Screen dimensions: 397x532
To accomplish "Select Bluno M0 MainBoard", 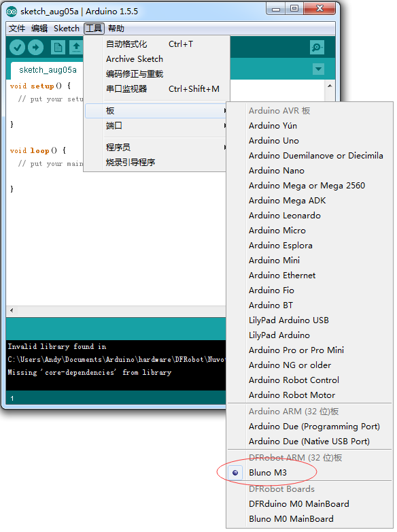I will click(x=310, y=519).
